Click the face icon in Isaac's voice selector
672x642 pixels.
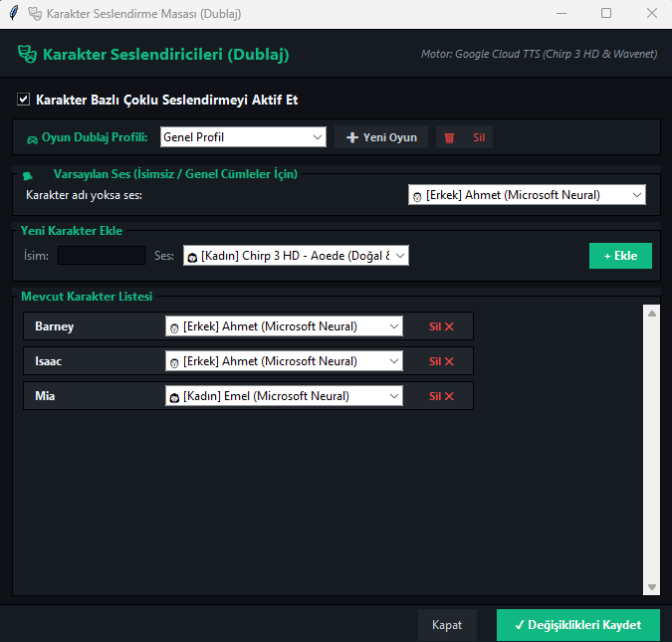[x=174, y=363]
